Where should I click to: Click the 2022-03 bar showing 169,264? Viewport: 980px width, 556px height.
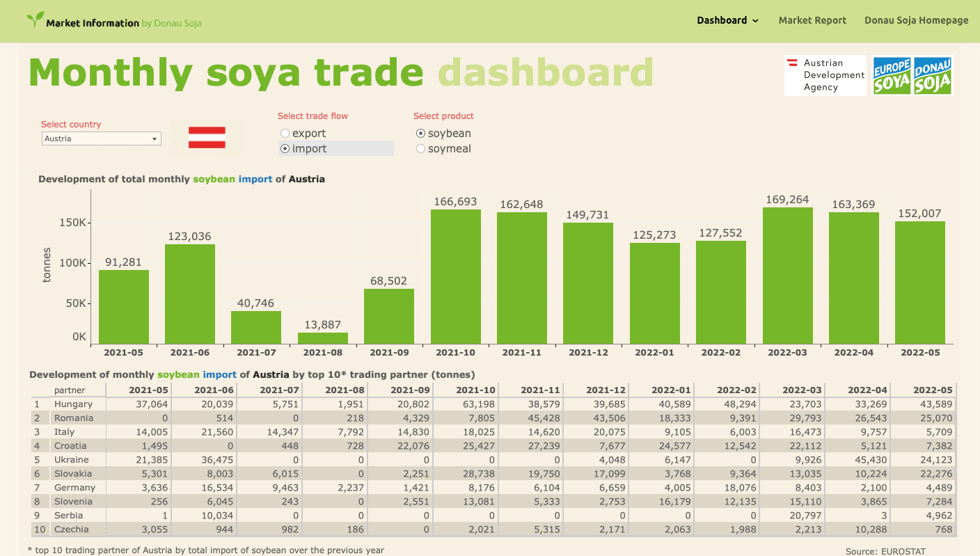[x=788, y=276]
